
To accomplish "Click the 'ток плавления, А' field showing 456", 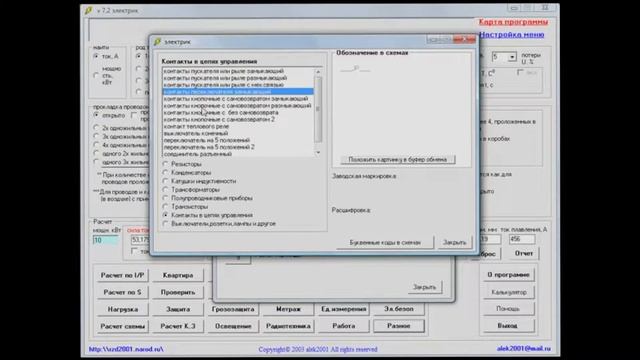I will coord(521,239).
